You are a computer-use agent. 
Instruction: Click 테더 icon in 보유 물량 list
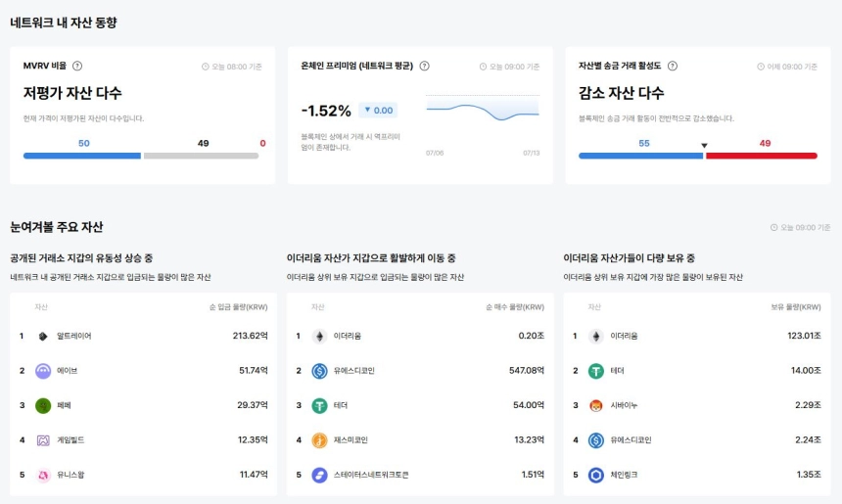[x=596, y=371]
